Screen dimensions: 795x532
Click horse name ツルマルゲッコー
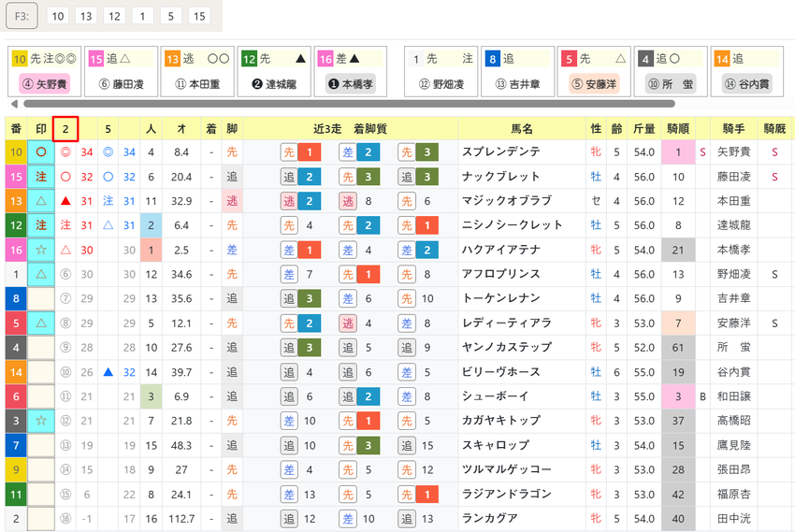tap(507, 469)
